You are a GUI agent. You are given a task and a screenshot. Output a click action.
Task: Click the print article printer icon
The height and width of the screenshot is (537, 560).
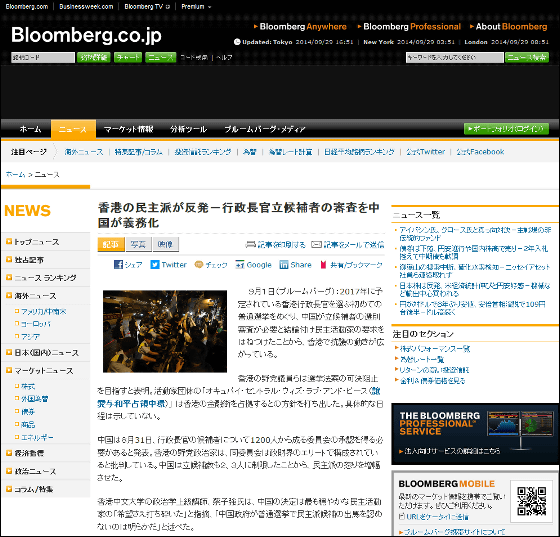(251, 245)
